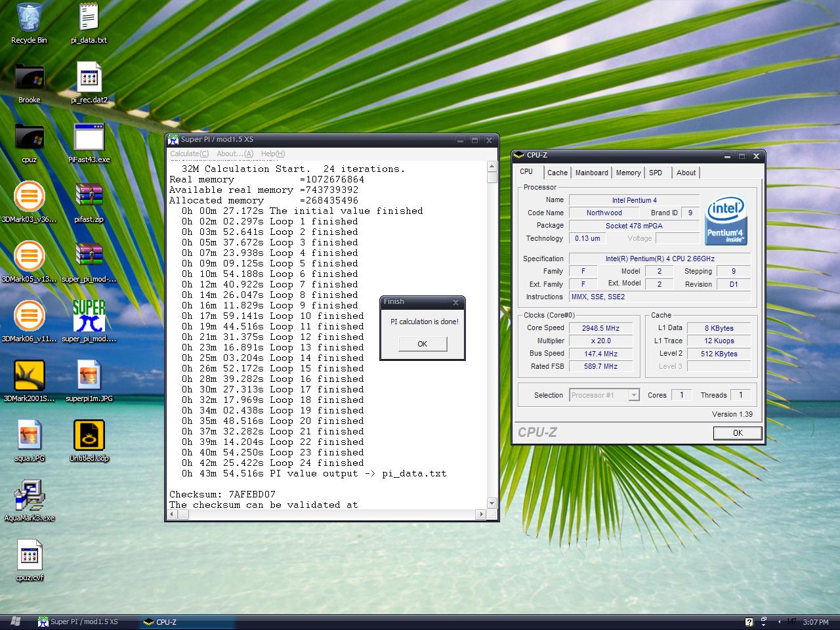Click Super PI horizontal scrollbar right arrow

tap(481, 515)
